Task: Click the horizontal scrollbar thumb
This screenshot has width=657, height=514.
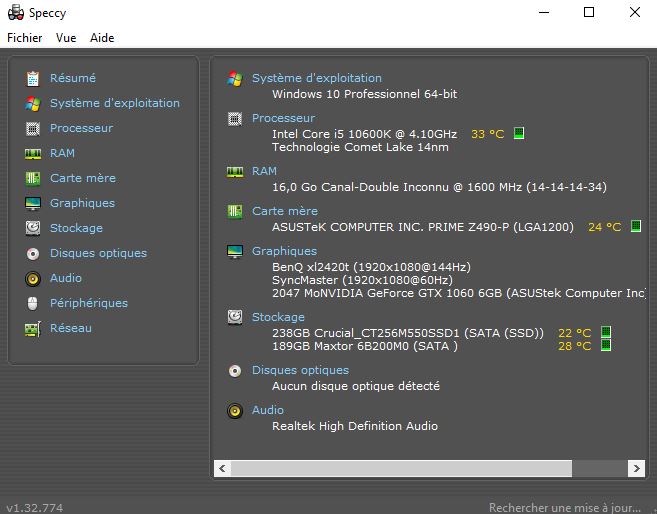Action: [401, 468]
